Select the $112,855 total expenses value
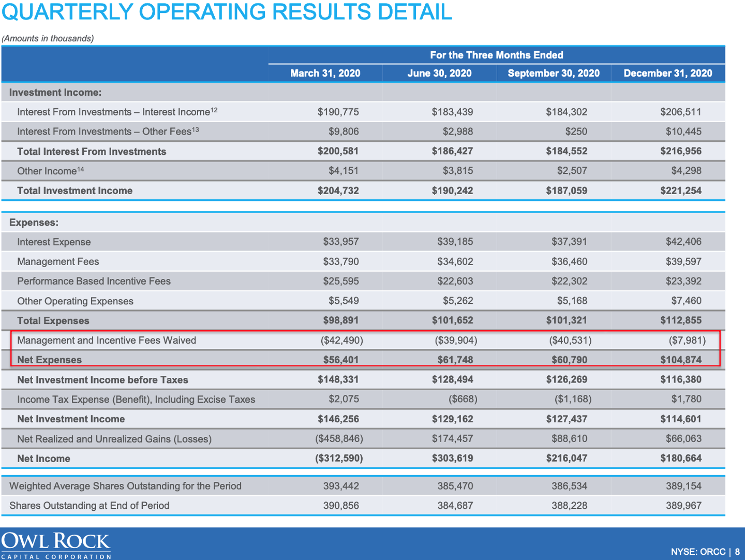The height and width of the screenshot is (560, 745). 681,320
